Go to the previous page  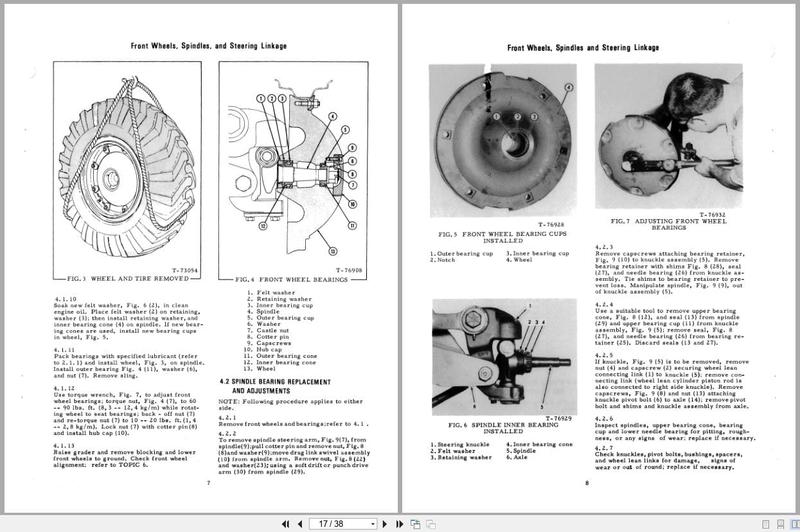pyautogui.click(x=300, y=524)
